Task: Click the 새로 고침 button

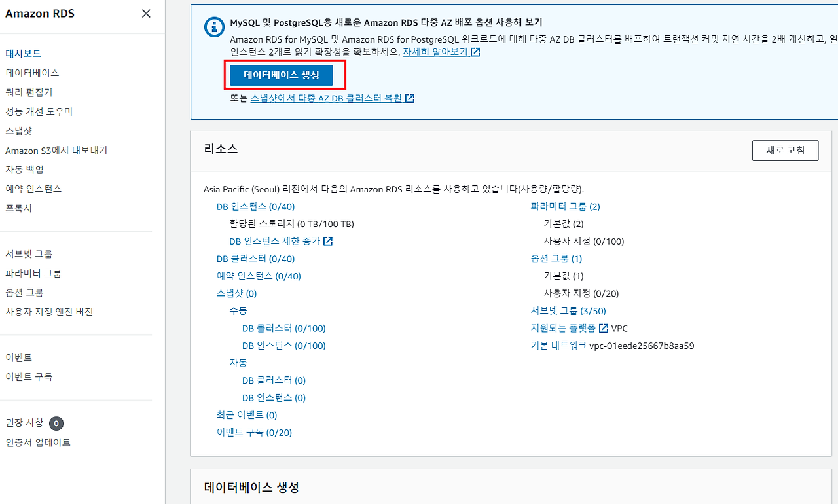Action: 786,150
